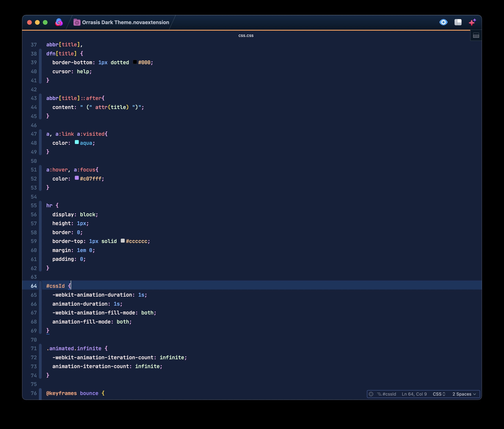Viewport: 504px width, 429px height.
Task: Click the aqua color swatch
Action: point(77,142)
